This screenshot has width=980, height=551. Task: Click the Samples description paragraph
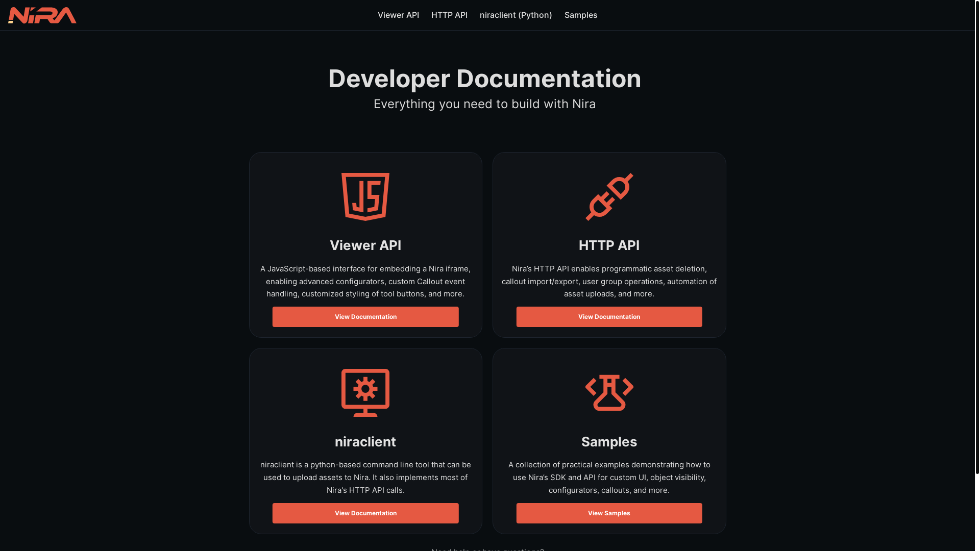click(609, 478)
